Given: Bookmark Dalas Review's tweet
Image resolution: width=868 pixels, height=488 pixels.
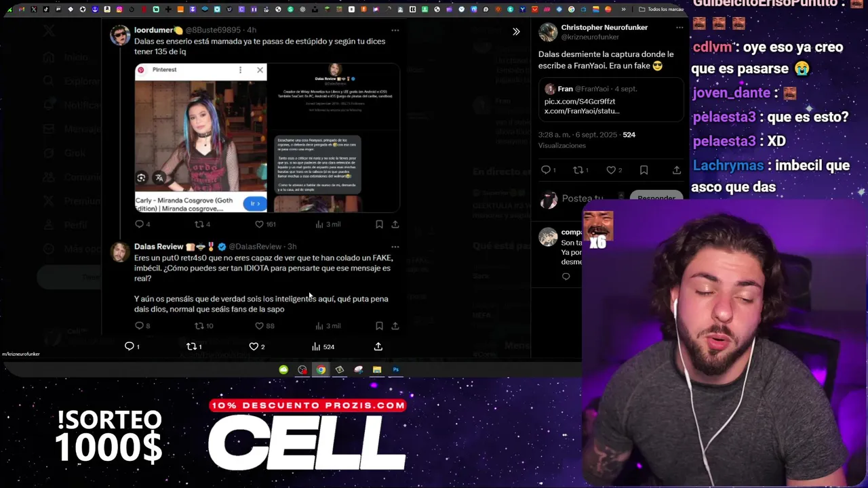Looking at the screenshot, I should click(x=379, y=326).
